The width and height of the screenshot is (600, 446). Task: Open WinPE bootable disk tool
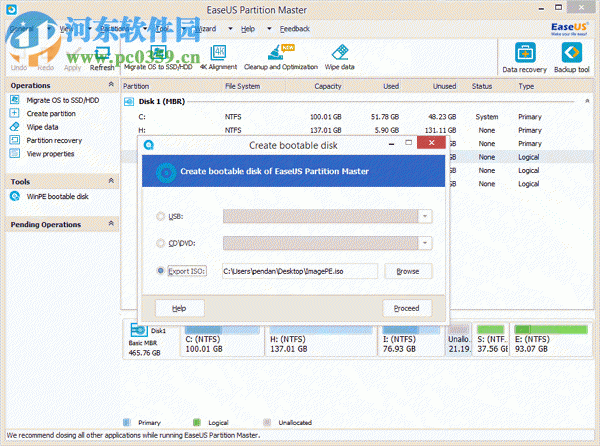pyautogui.click(x=57, y=196)
